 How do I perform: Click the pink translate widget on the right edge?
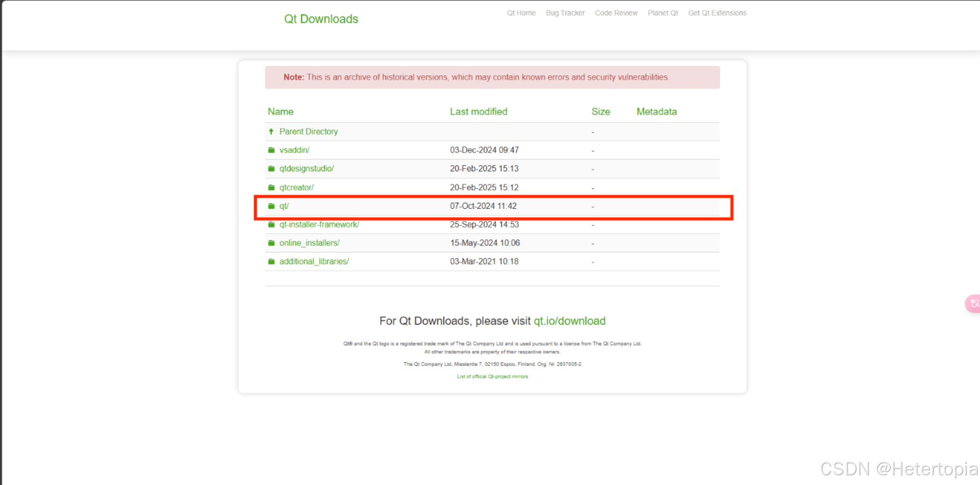pyautogui.click(x=972, y=304)
